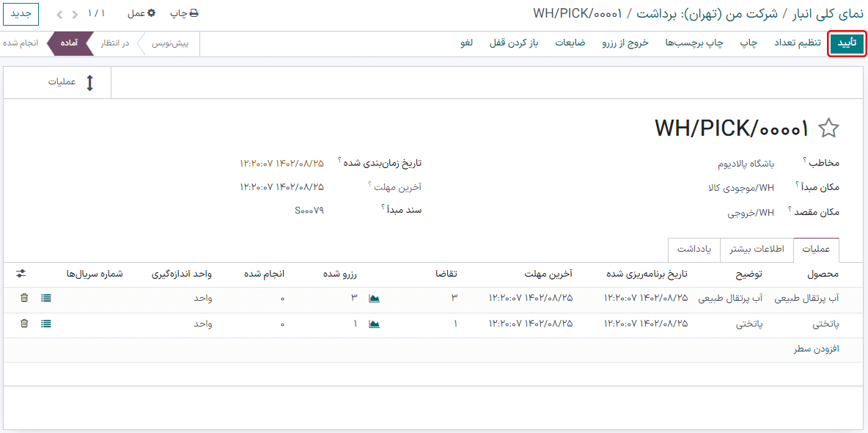The height and width of the screenshot is (433, 868).
Task: Select آماده status stage
Action: 69,44
